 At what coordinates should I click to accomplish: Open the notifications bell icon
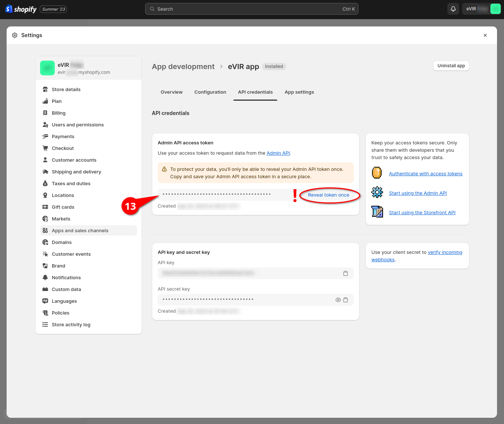coord(453,9)
